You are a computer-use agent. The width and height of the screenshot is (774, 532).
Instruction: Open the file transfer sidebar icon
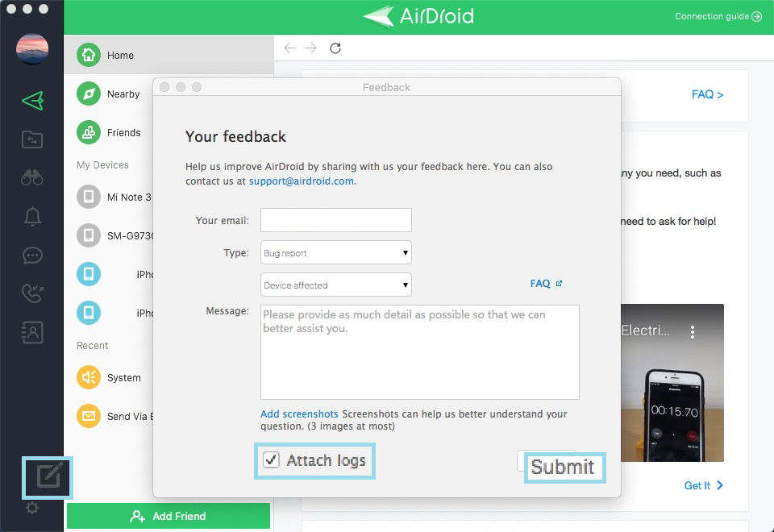(x=32, y=139)
